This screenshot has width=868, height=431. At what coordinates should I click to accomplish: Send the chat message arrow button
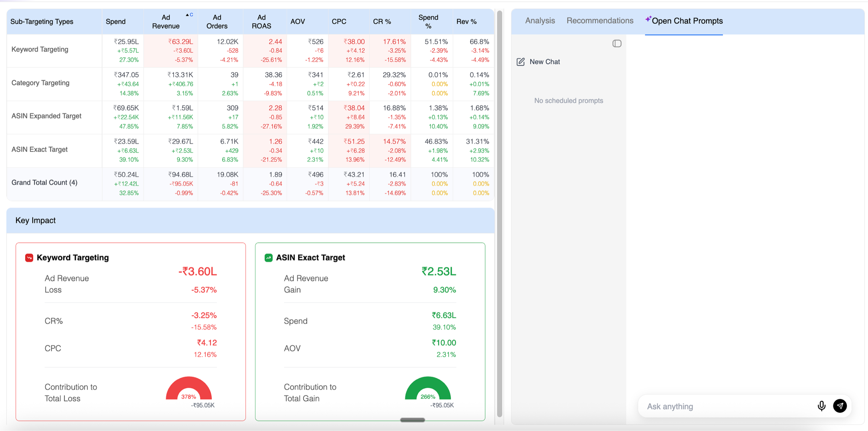coord(840,406)
